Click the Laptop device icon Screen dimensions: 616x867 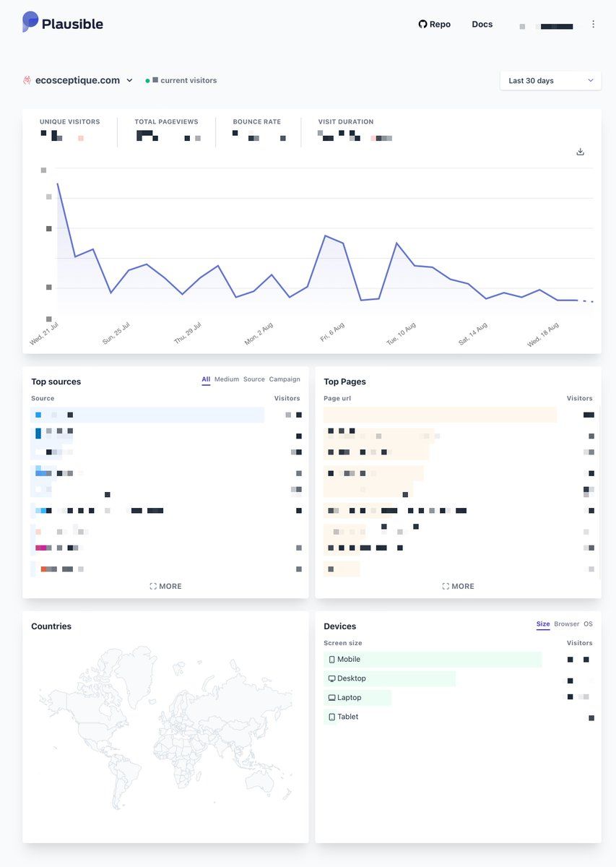click(x=332, y=698)
